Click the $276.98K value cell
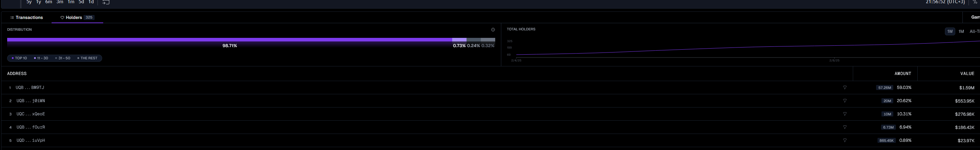This screenshot has width=980, height=150. click(964, 114)
